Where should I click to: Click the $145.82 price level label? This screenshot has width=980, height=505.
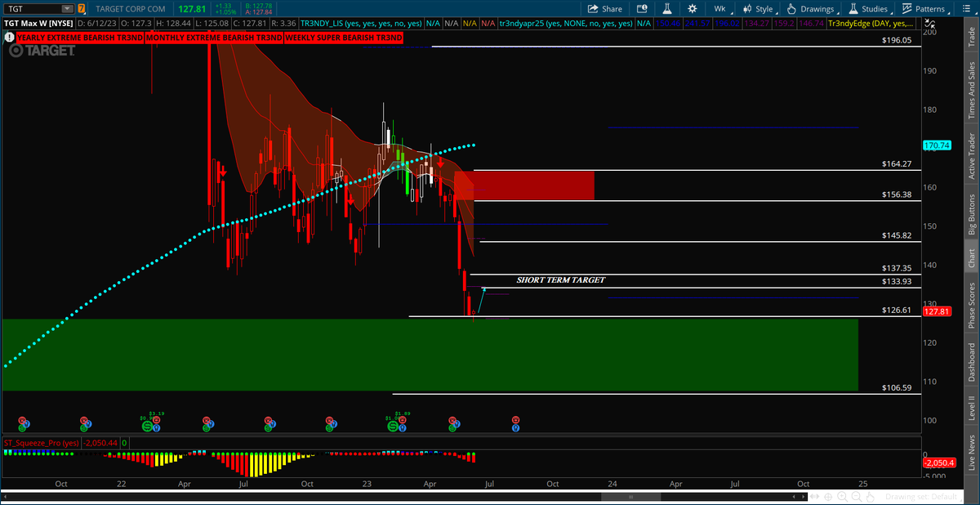[896, 235]
